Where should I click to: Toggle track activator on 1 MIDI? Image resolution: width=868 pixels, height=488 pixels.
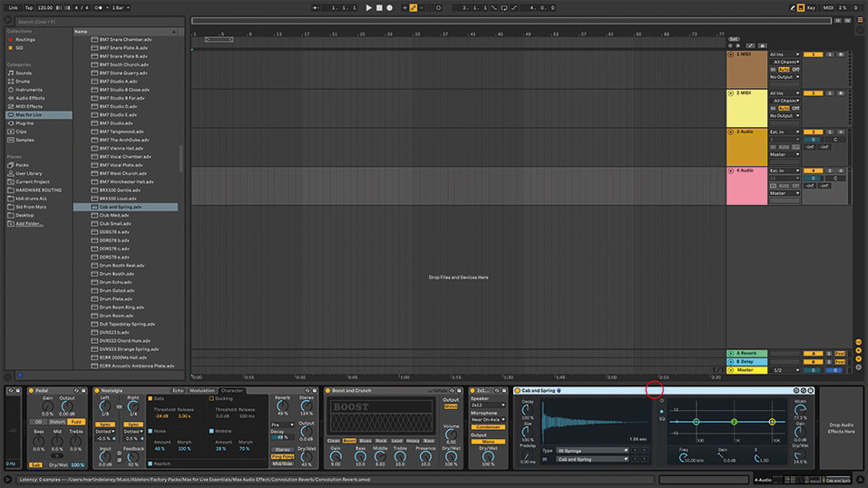click(813, 54)
